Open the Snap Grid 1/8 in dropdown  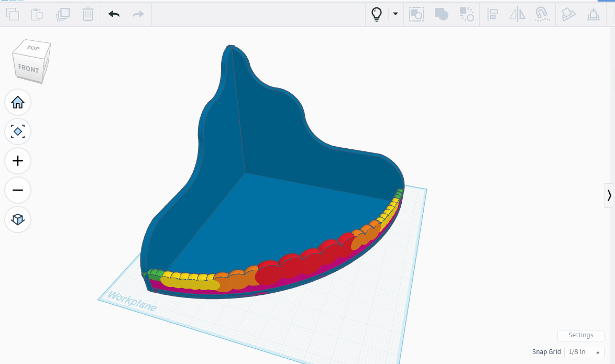click(584, 352)
